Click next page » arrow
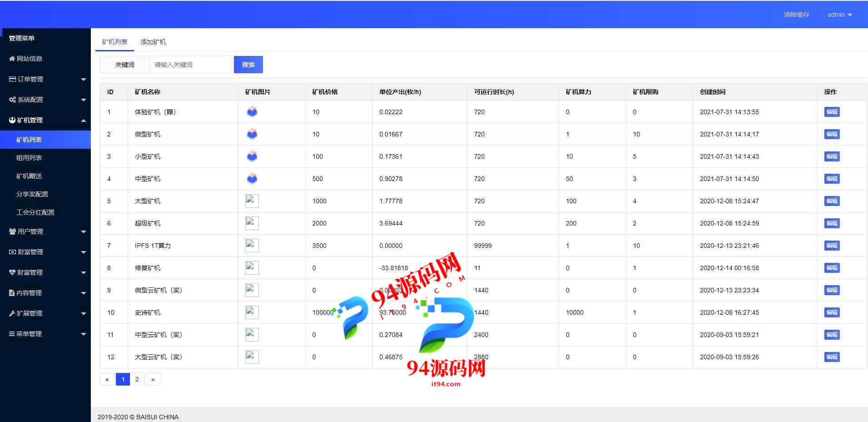Screen dimensions: 868x422 [x=153, y=379]
